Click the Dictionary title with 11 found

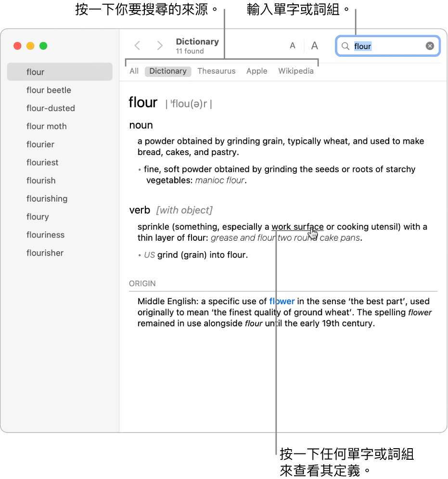[197, 46]
